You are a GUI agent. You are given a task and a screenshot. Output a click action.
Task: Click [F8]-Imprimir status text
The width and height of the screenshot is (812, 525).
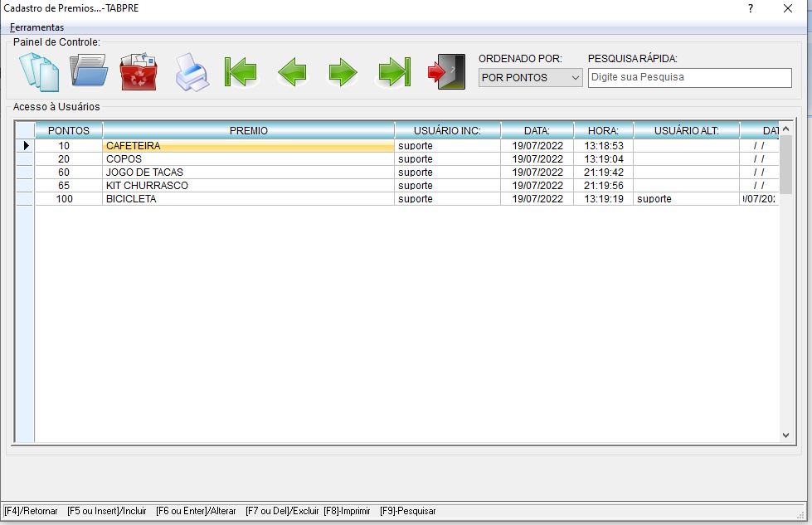point(347,511)
